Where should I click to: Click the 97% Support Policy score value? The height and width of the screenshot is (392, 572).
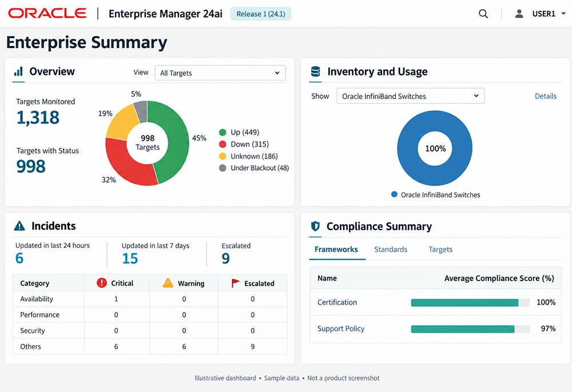click(548, 328)
